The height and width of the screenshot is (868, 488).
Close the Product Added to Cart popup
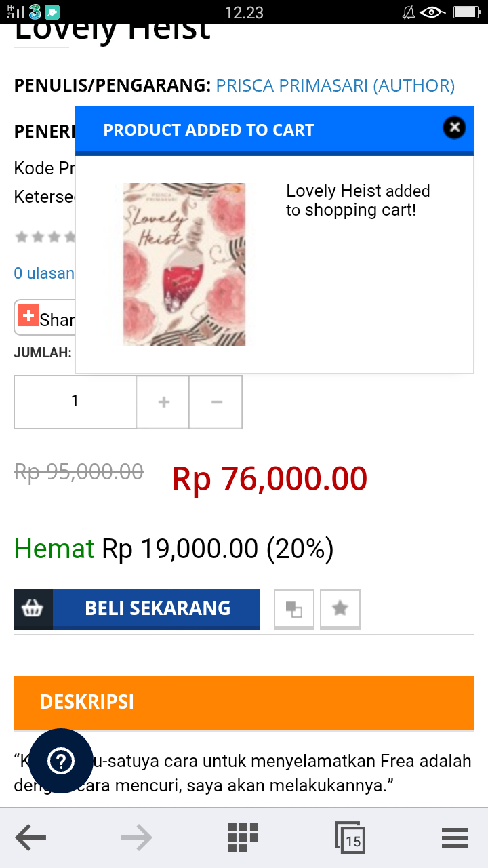455,127
